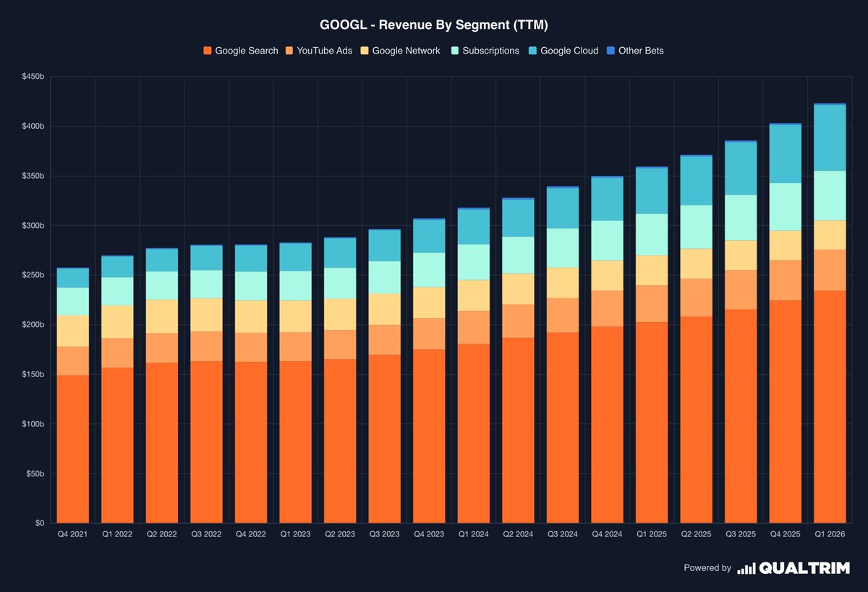The width and height of the screenshot is (868, 592).
Task: Click the $400b axis label
Action: point(33,127)
